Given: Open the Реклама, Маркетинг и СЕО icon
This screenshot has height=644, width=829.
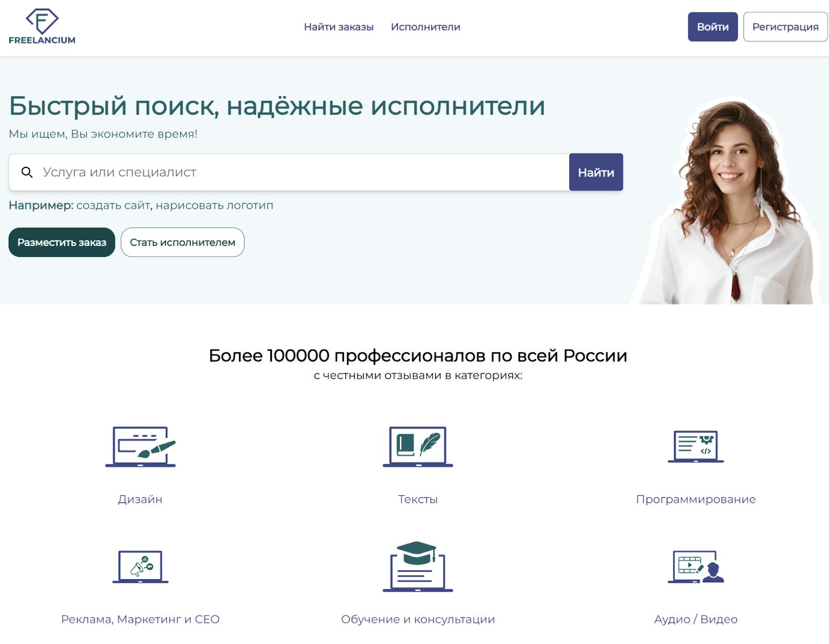Looking at the screenshot, I should 140,567.
